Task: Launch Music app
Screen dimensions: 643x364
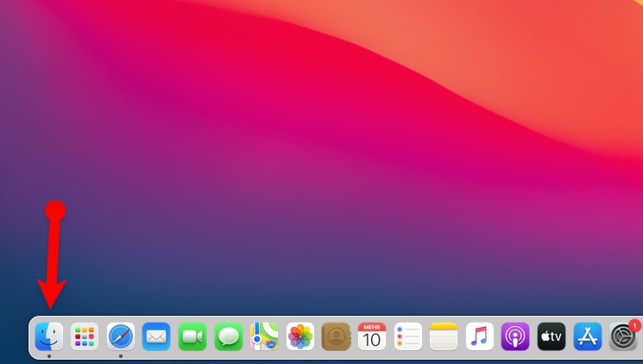Action: pyautogui.click(x=479, y=336)
